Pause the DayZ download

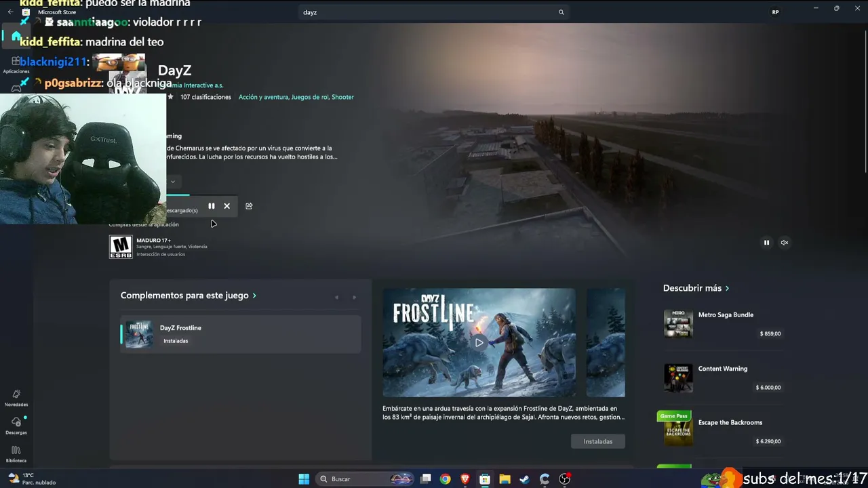pyautogui.click(x=212, y=206)
